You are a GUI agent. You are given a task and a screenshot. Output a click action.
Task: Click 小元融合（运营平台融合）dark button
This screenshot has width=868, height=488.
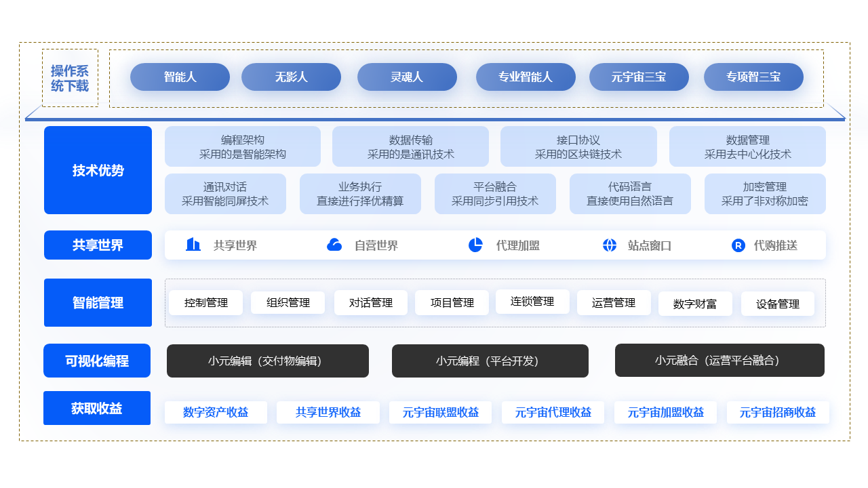tap(719, 360)
